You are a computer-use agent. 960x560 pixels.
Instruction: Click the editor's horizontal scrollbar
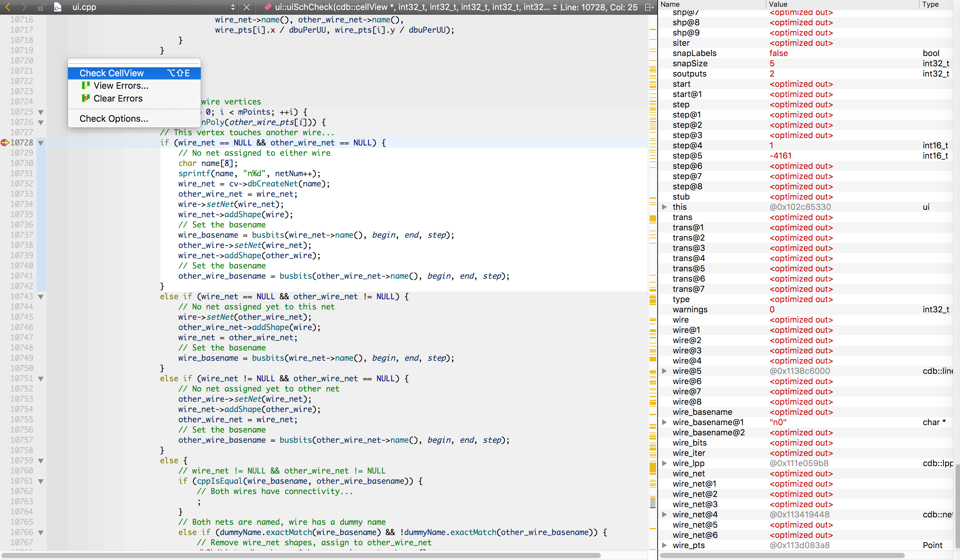click(301, 555)
